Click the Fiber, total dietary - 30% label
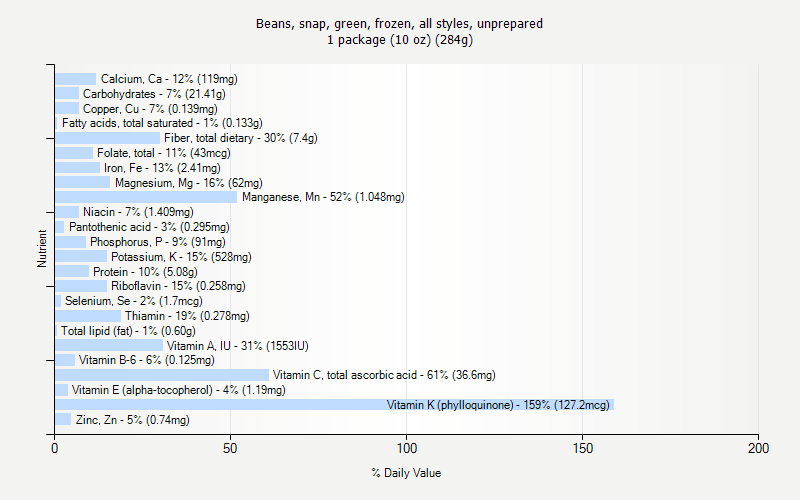Viewport: 800px width, 500px height. [x=241, y=138]
